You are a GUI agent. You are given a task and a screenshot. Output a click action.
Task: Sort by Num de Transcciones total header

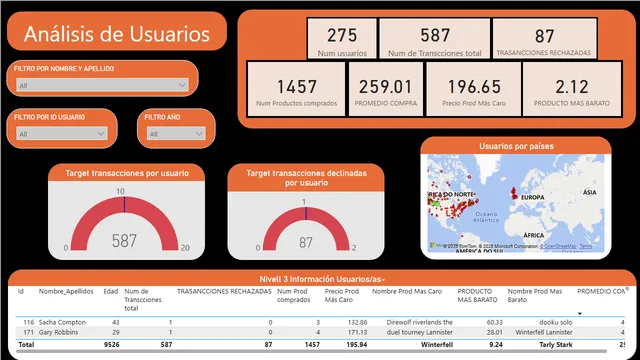[x=143, y=300]
